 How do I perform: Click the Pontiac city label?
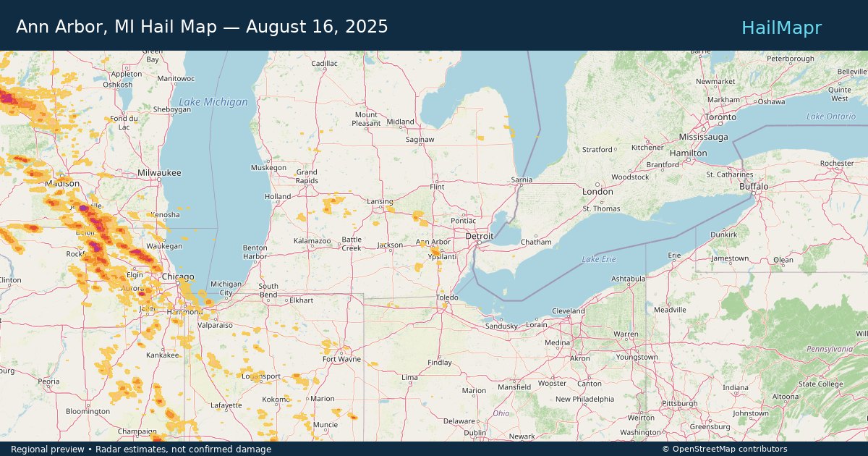tap(463, 221)
